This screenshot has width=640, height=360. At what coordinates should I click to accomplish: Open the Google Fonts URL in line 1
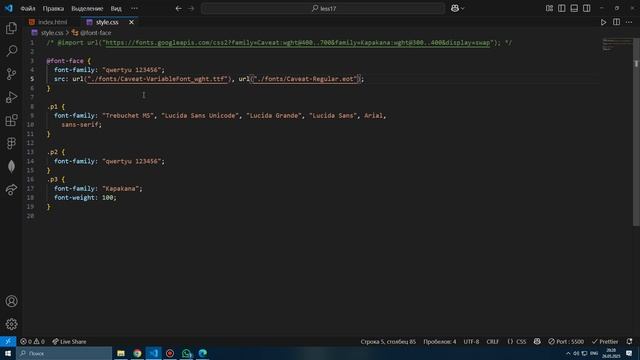coord(298,42)
